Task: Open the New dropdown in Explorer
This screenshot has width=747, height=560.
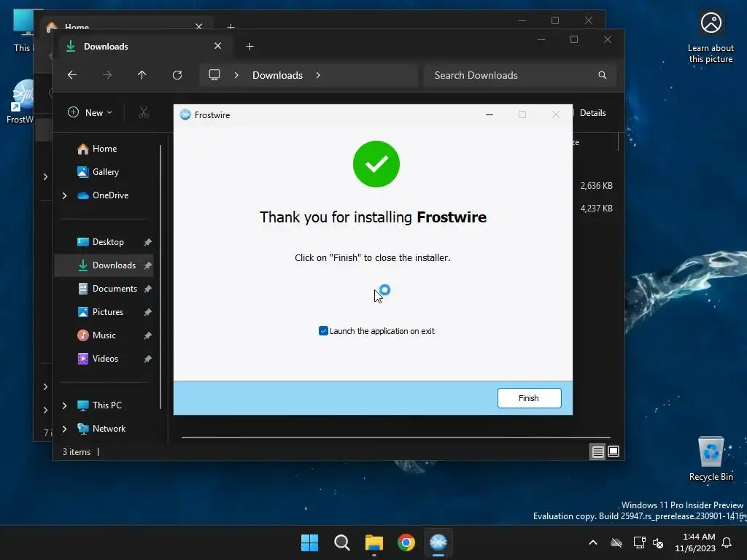Action: pos(90,113)
